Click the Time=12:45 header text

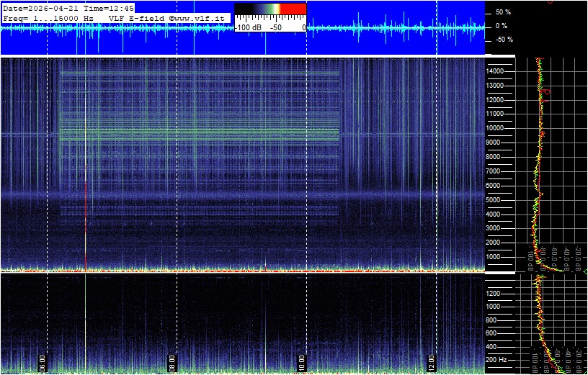(x=108, y=8)
